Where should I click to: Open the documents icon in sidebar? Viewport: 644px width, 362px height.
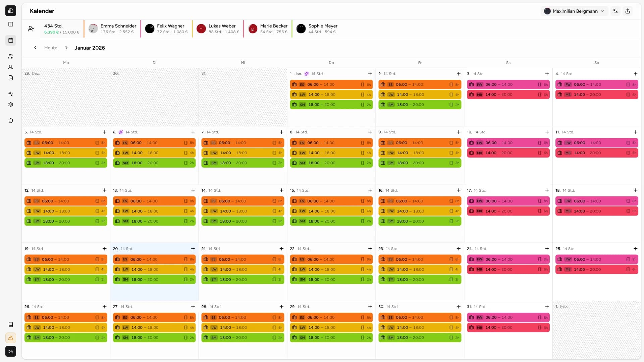[11, 78]
